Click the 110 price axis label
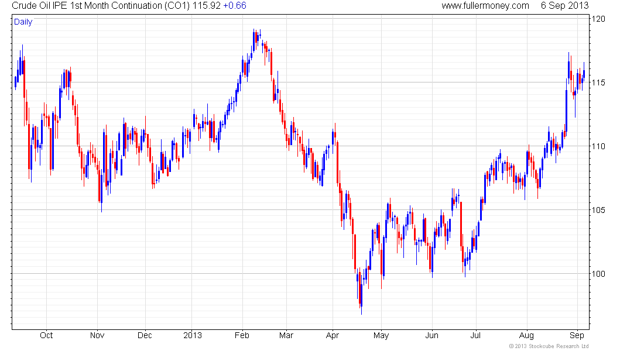 click(598, 146)
